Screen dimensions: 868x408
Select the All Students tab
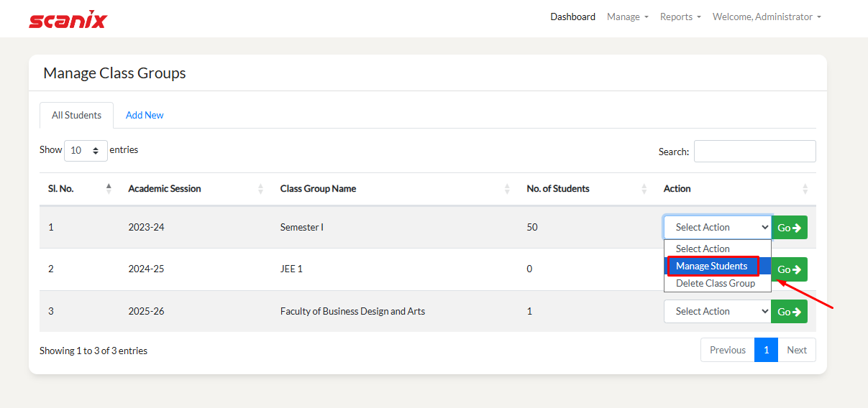click(76, 115)
